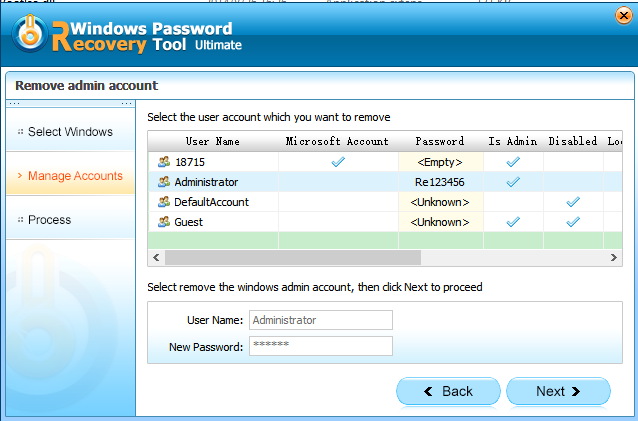
Task: Select the 18715 account row
Action: click(385, 162)
